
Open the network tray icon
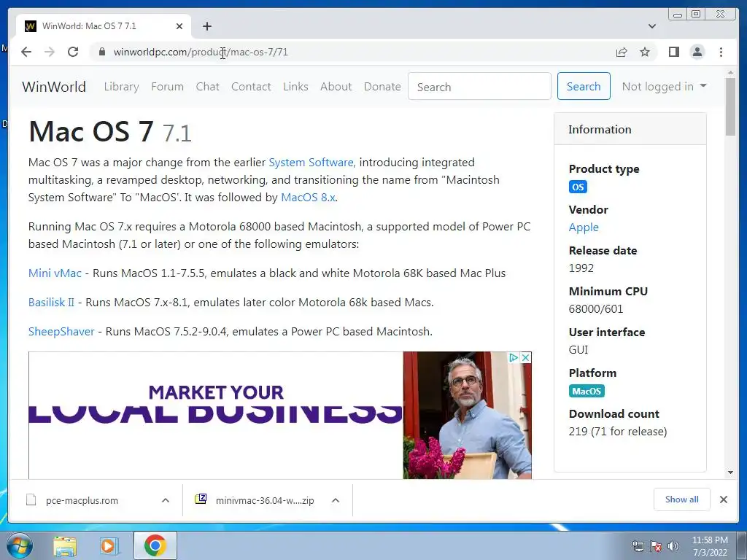click(x=638, y=546)
